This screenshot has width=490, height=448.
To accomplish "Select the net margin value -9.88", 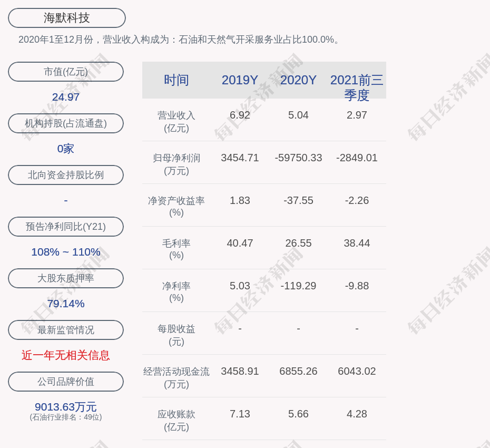I will [357, 286].
